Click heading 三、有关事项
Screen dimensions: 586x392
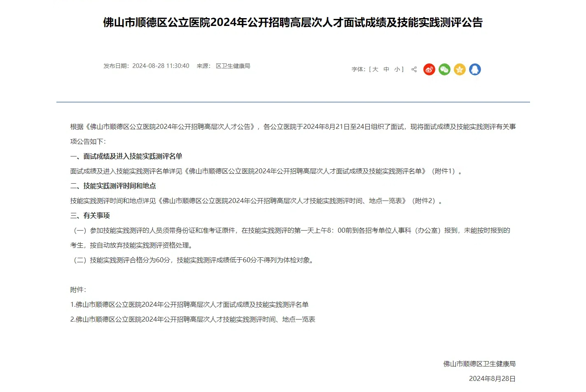[x=90, y=216]
